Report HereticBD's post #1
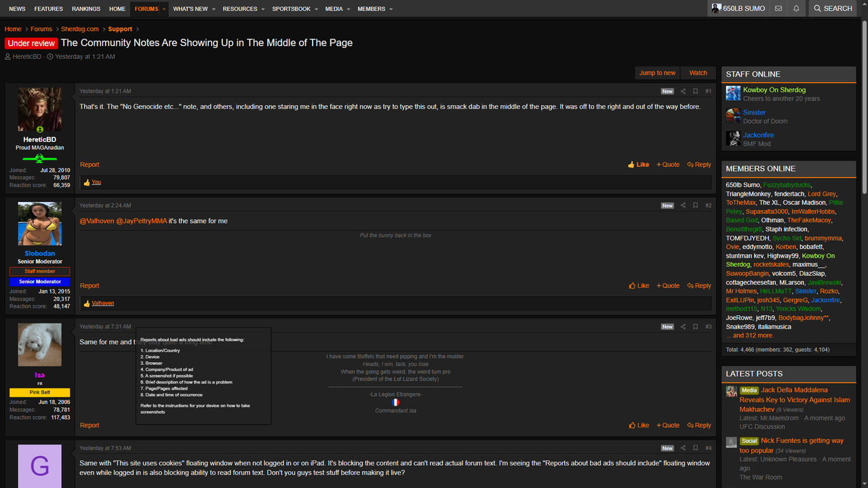Viewport: 868px width, 488px height. click(90, 165)
